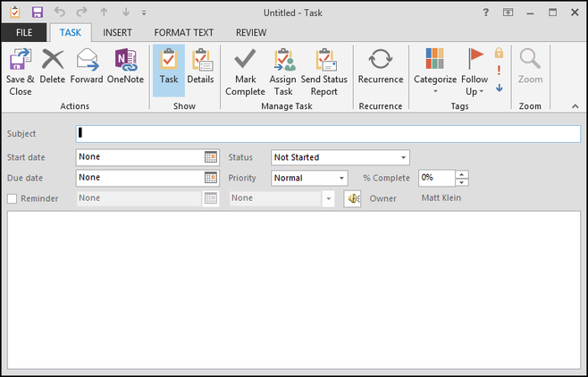Image resolution: width=588 pixels, height=377 pixels.
Task: Delete this task with the X icon
Action: [x=53, y=66]
